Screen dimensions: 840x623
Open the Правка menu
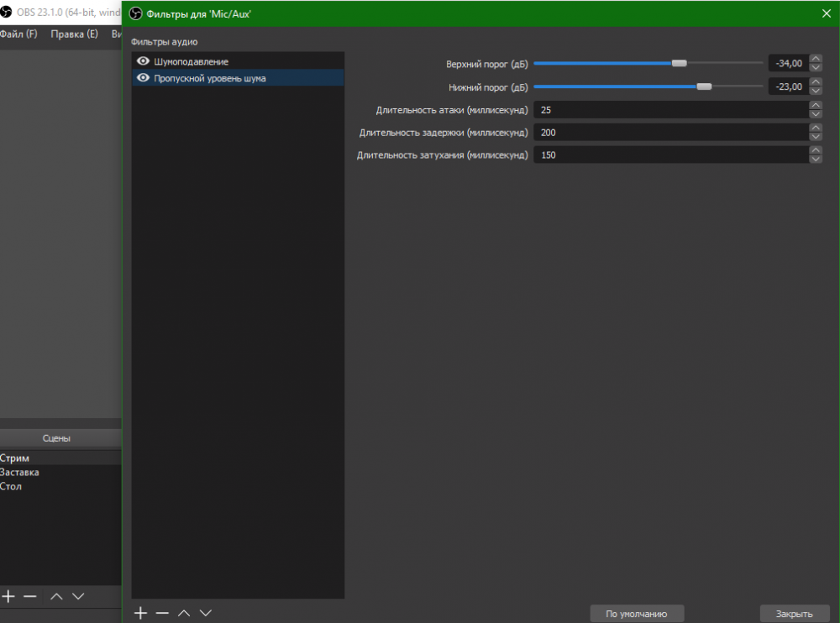click(x=74, y=34)
